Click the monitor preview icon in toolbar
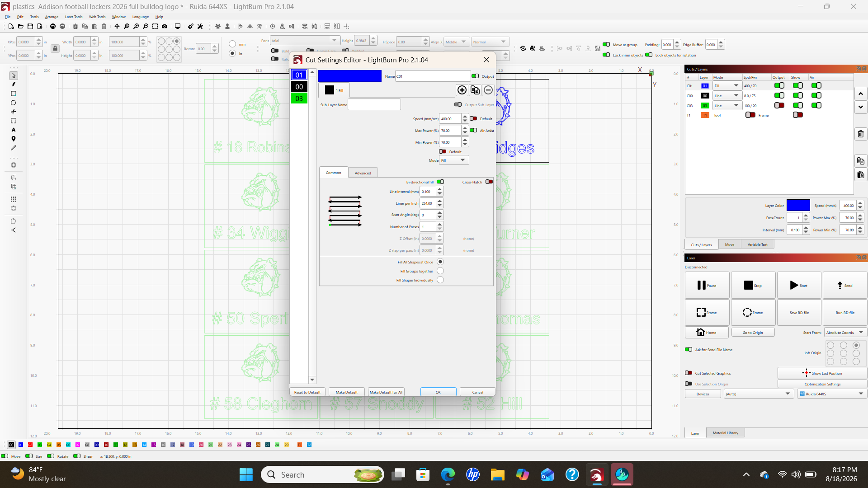 pos(178,26)
